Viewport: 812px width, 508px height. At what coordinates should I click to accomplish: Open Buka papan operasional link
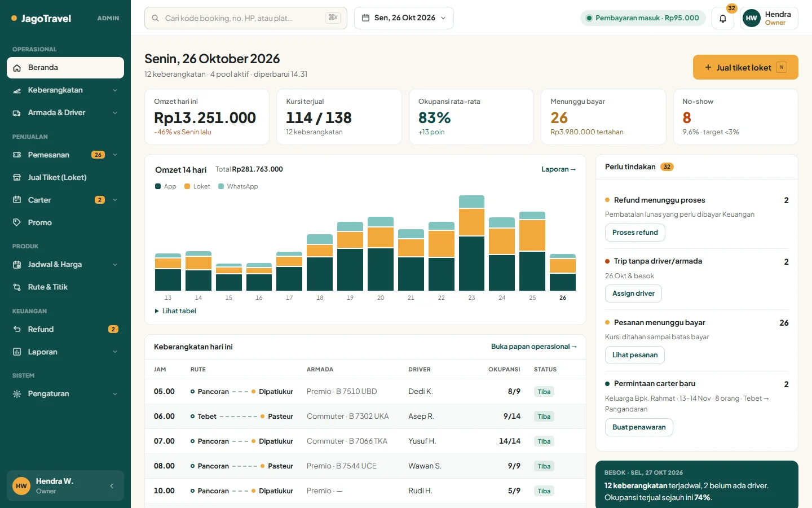click(x=533, y=347)
